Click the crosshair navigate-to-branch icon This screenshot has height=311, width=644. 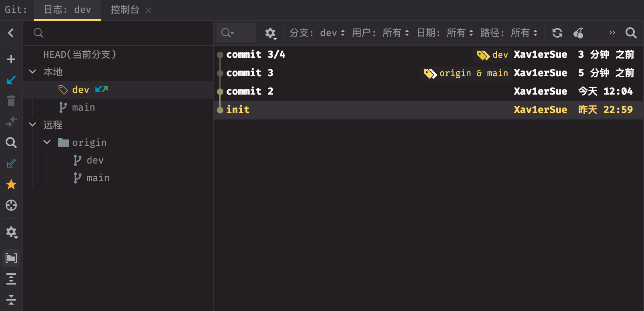pyautogui.click(x=11, y=205)
